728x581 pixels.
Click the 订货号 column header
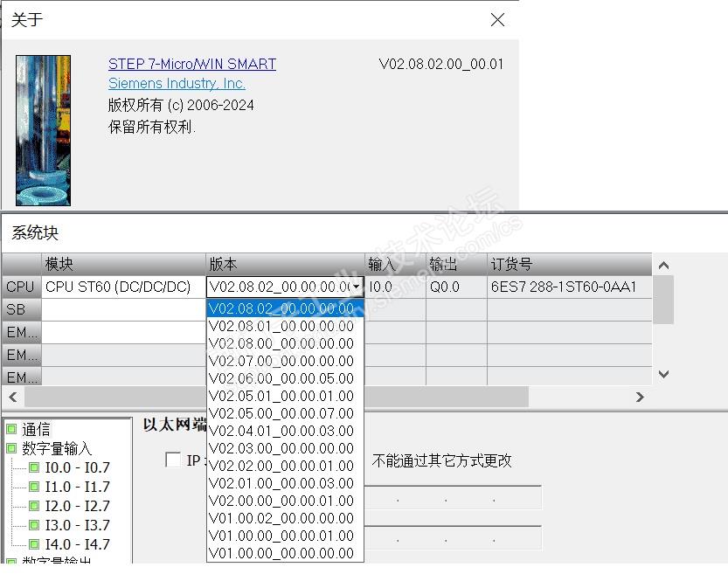coord(570,264)
